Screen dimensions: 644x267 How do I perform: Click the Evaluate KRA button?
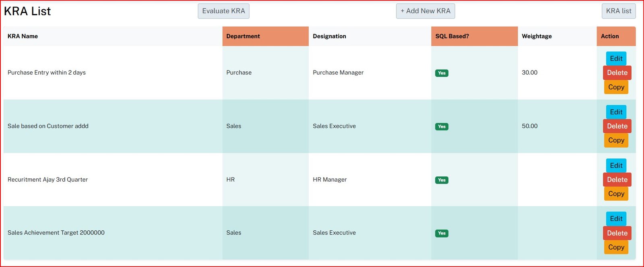tap(223, 11)
